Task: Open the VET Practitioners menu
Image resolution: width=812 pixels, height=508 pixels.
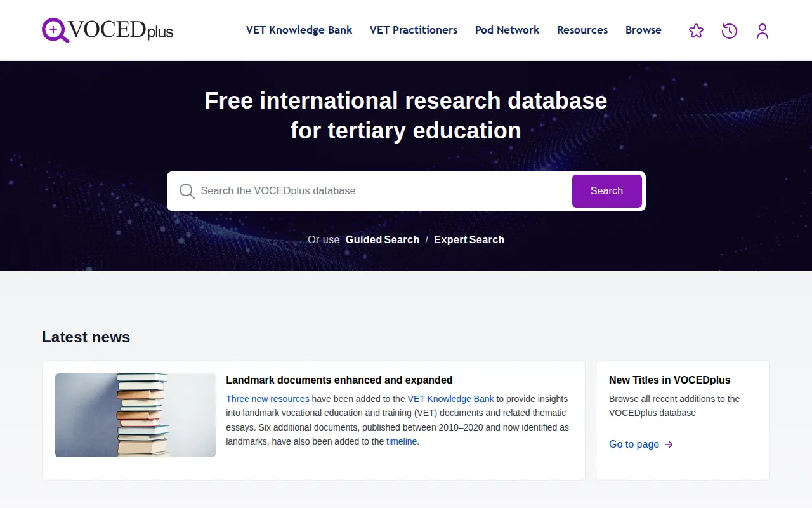Action: [414, 30]
